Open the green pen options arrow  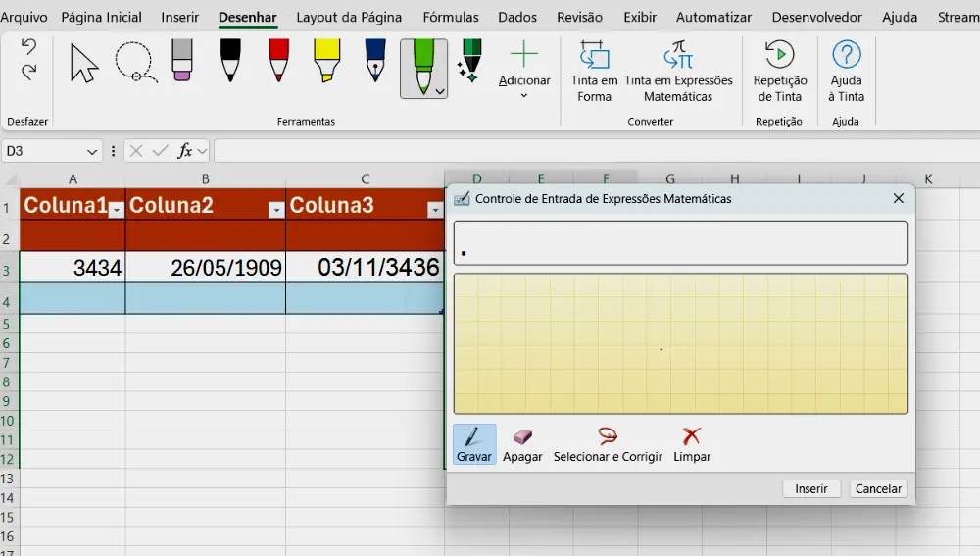[440, 91]
